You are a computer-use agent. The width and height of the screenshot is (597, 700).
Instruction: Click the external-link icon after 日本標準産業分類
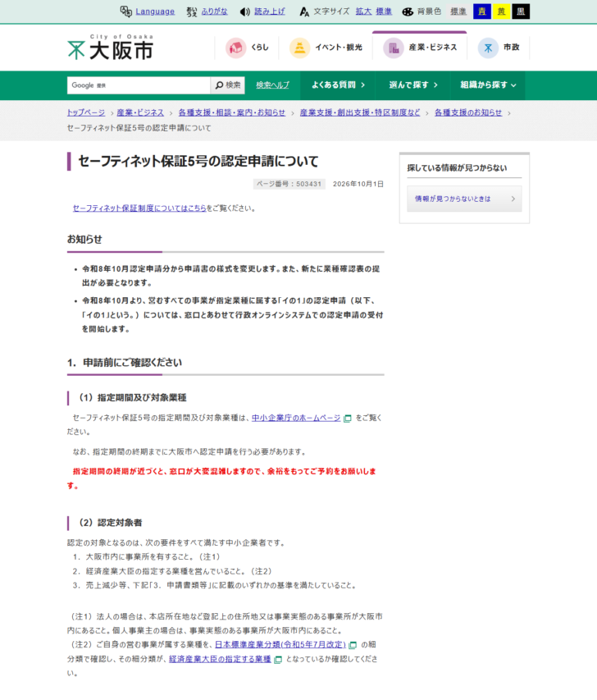click(x=353, y=645)
